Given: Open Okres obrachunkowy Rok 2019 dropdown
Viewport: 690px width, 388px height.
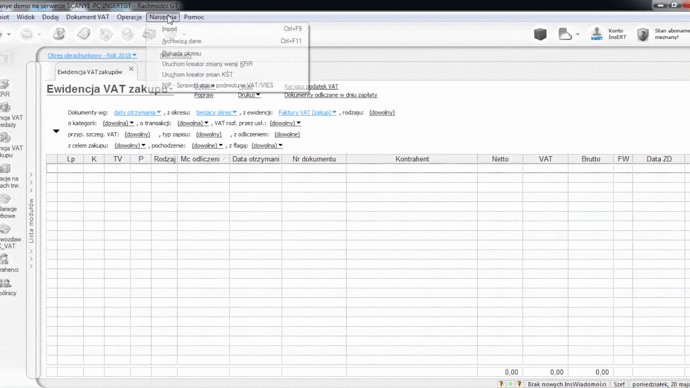Looking at the screenshot, I should 92,55.
